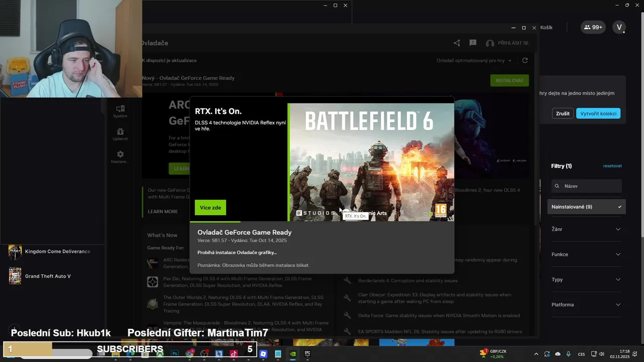Click the cloud tray icon
This screenshot has width=644, height=362.
point(558,354)
